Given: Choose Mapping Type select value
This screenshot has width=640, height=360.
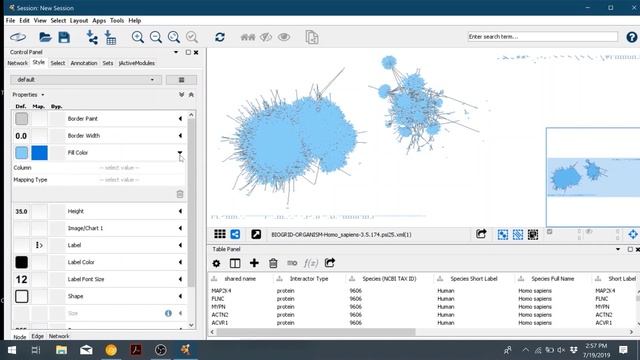Looking at the screenshot, I should pyautogui.click(x=119, y=180).
